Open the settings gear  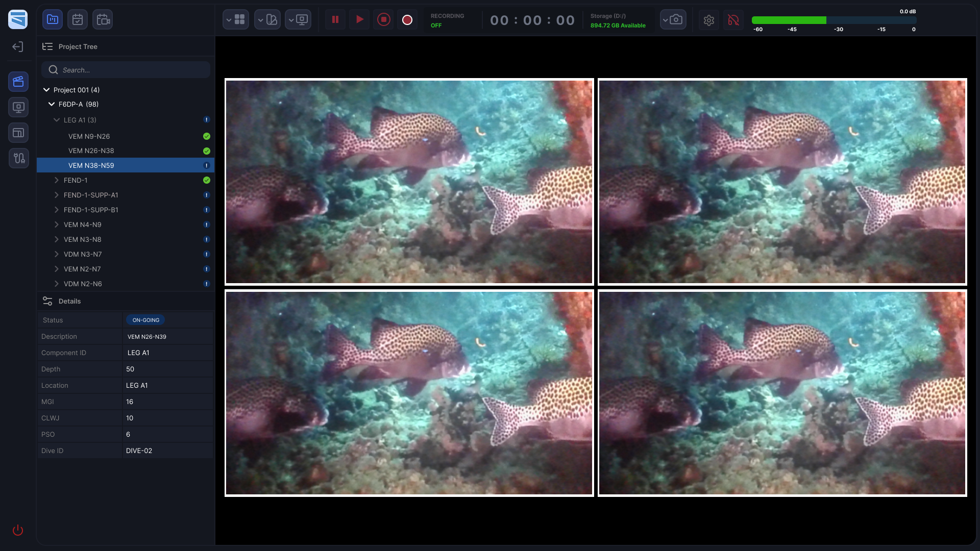coord(708,20)
